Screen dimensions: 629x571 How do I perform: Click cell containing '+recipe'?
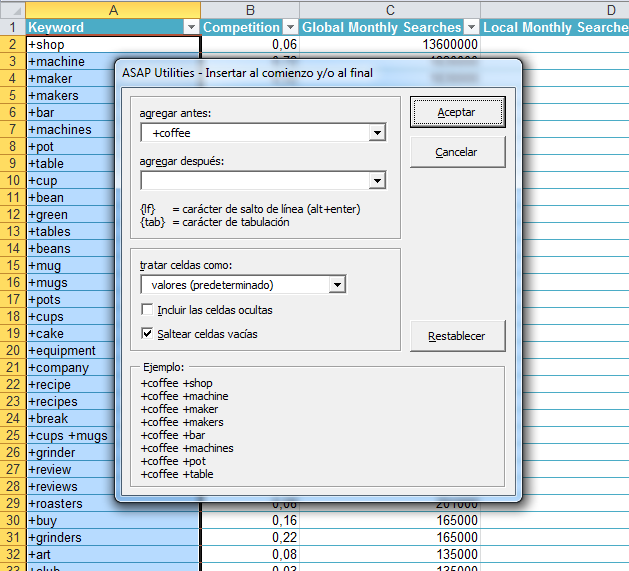coord(71,384)
